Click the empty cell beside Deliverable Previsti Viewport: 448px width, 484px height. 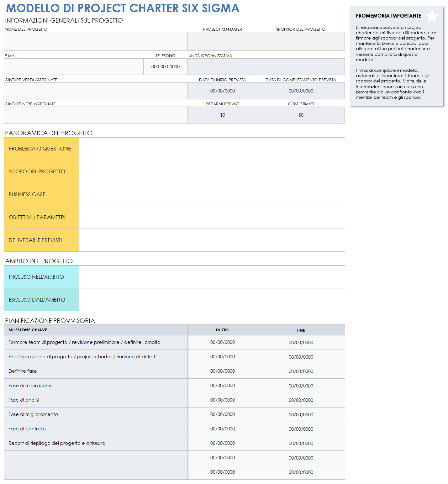click(x=212, y=240)
